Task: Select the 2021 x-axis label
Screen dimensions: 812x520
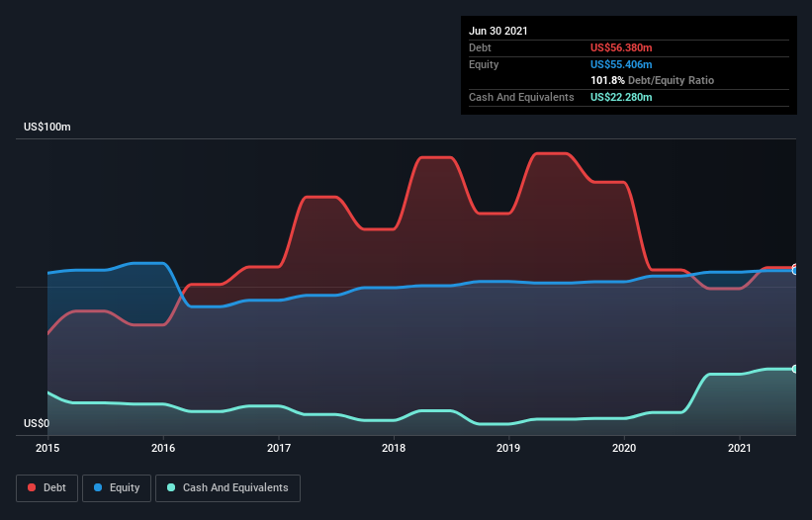Action: pos(740,448)
